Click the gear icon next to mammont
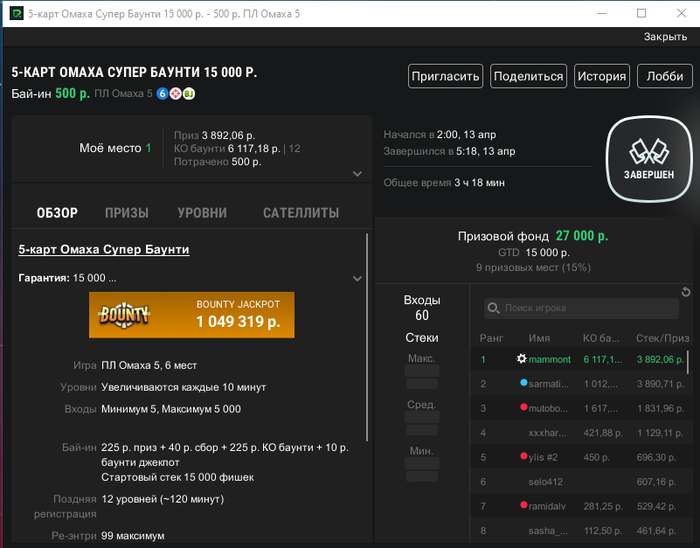The image size is (700, 548). coord(521,359)
